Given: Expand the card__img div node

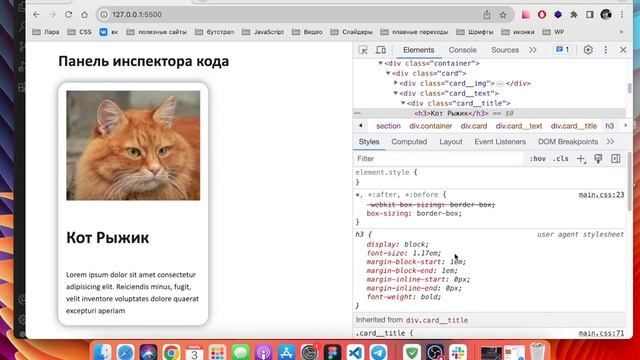Looking at the screenshot, I should click(x=396, y=83).
